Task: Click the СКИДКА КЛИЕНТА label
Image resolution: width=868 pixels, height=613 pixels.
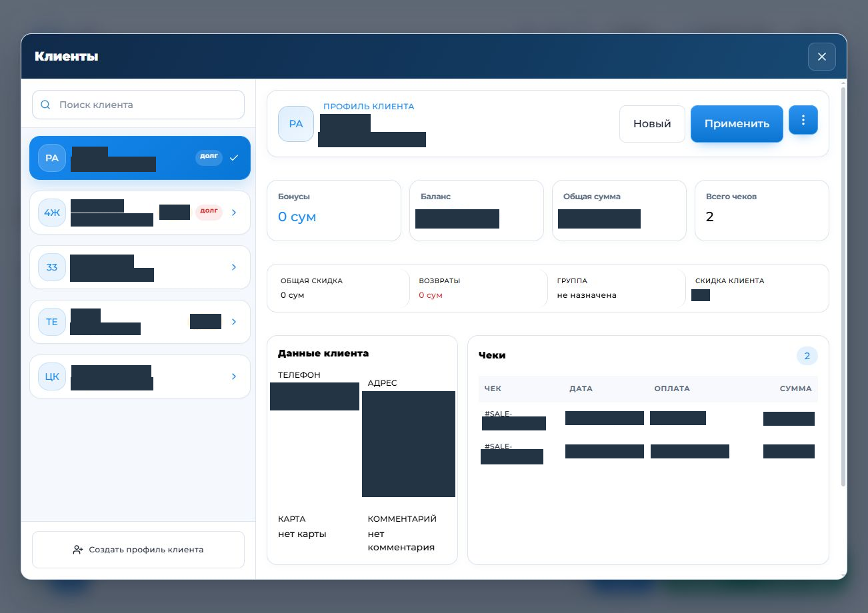Action: tap(729, 281)
